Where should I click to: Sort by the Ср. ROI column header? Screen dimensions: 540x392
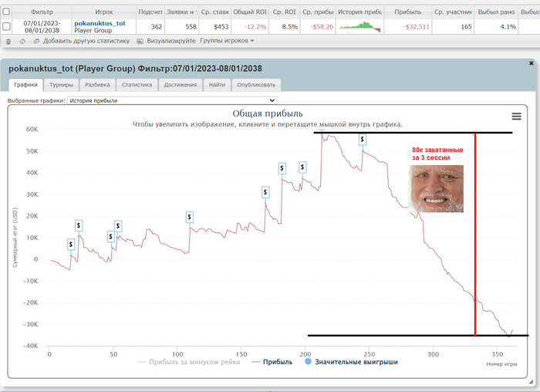point(285,12)
